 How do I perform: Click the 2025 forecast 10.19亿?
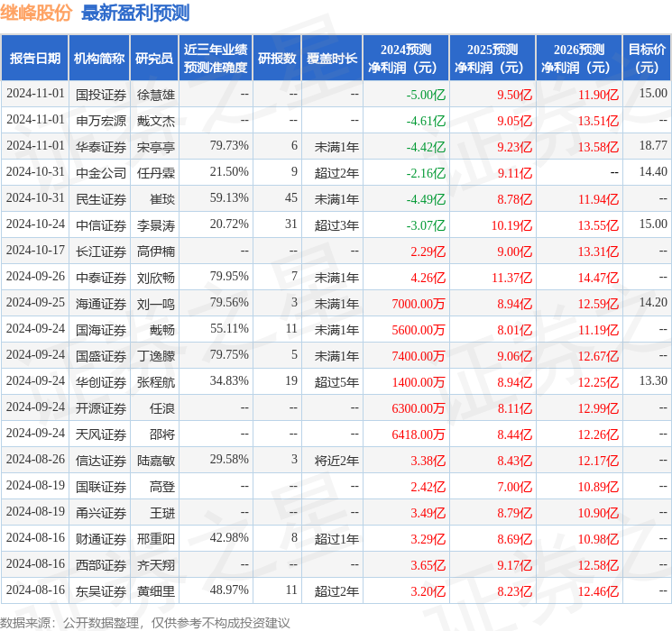coord(511,225)
